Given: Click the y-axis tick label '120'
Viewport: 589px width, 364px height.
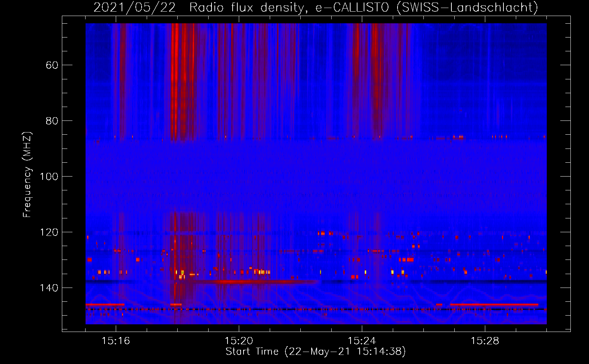Looking at the screenshot, I should coord(49,232).
